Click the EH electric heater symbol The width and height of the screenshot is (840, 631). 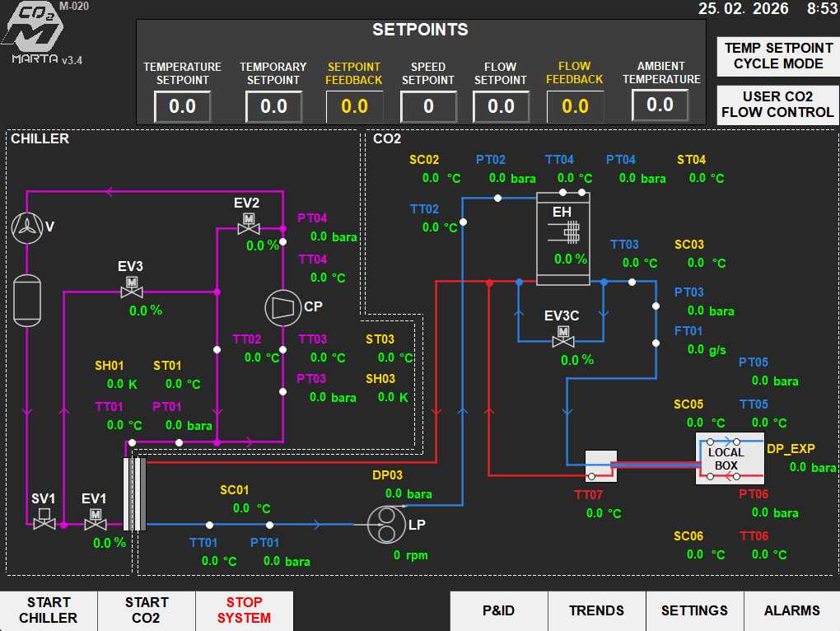pyautogui.click(x=563, y=234)
